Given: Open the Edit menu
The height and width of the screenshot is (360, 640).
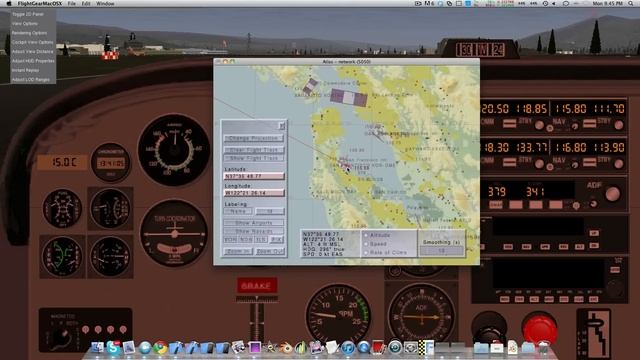Looking at the screenshot, I should coord(86,3).
